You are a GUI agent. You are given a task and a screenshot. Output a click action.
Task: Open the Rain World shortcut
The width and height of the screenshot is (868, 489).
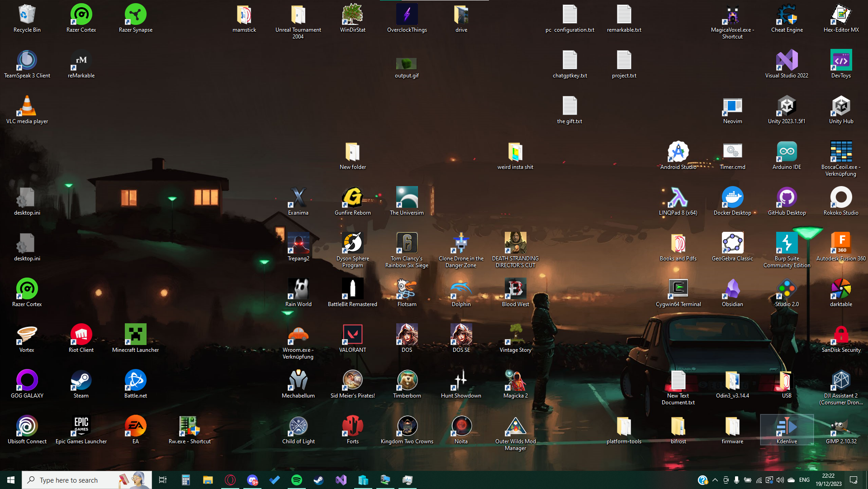tap(299, 292)
